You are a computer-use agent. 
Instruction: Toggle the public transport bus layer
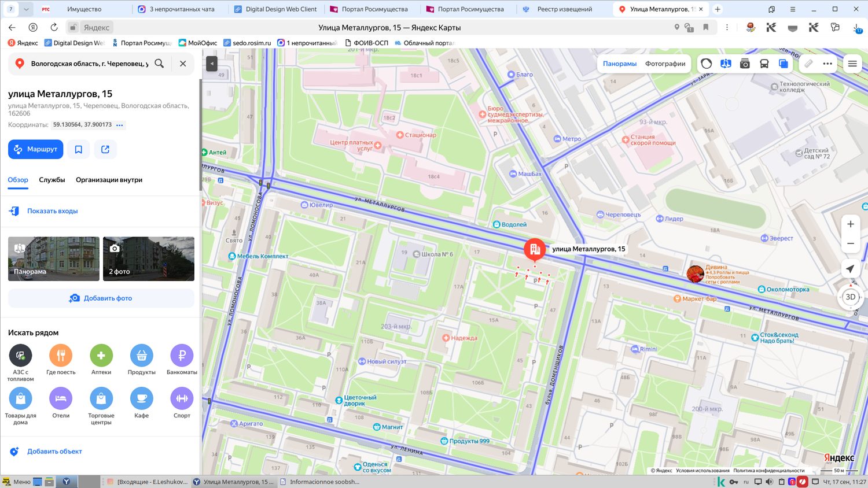coord(764,64)
